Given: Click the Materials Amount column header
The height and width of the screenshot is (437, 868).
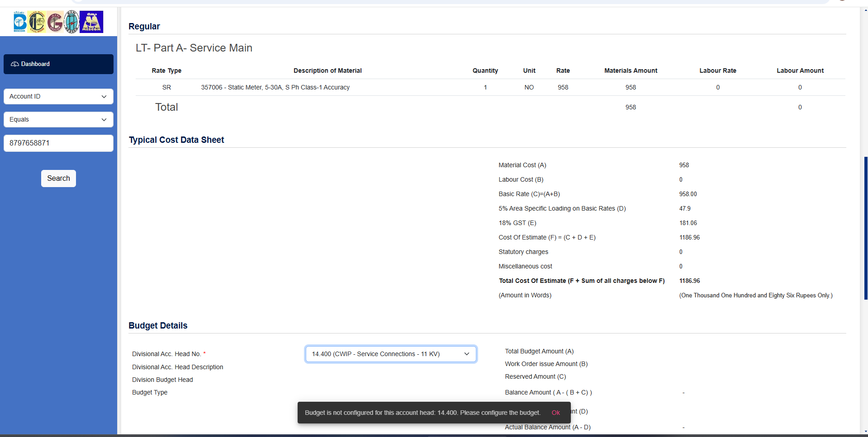Looking at the screenshot, I should click(x=631, y=70).
